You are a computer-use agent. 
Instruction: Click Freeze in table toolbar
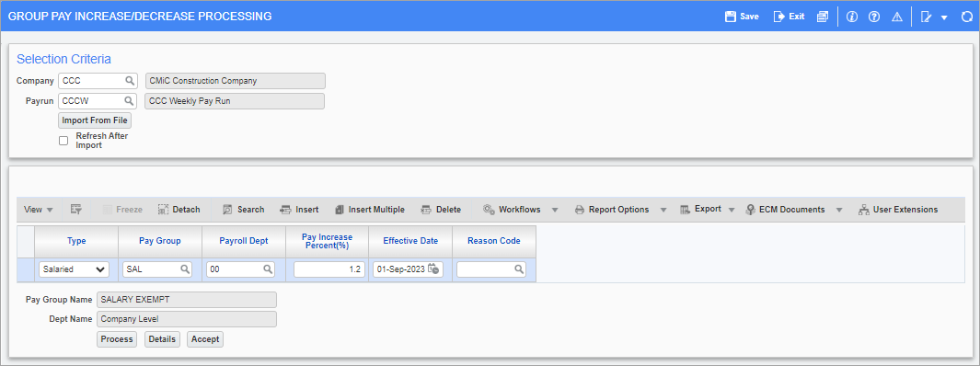(121, 210)
